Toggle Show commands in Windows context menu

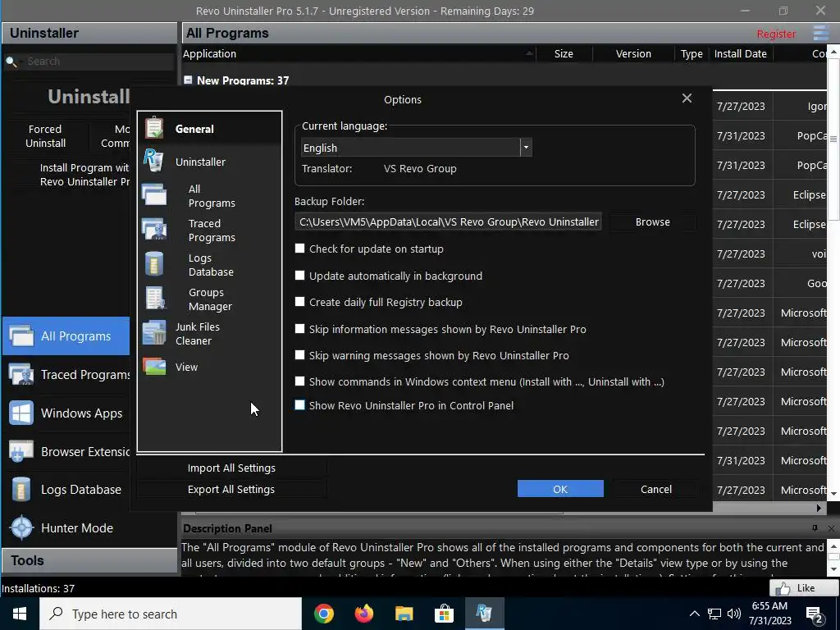[x=300, y=381]
